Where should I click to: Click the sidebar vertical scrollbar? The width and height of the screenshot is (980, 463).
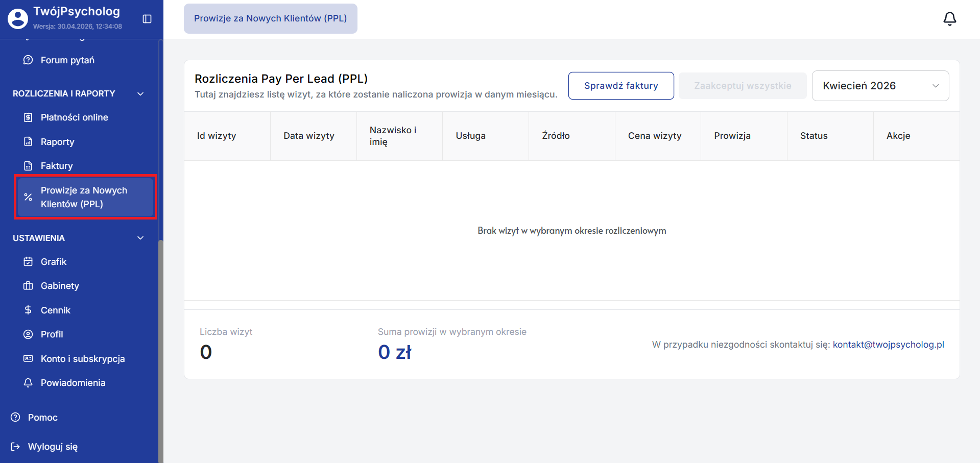pyautogui.click(x=161, y=351)
